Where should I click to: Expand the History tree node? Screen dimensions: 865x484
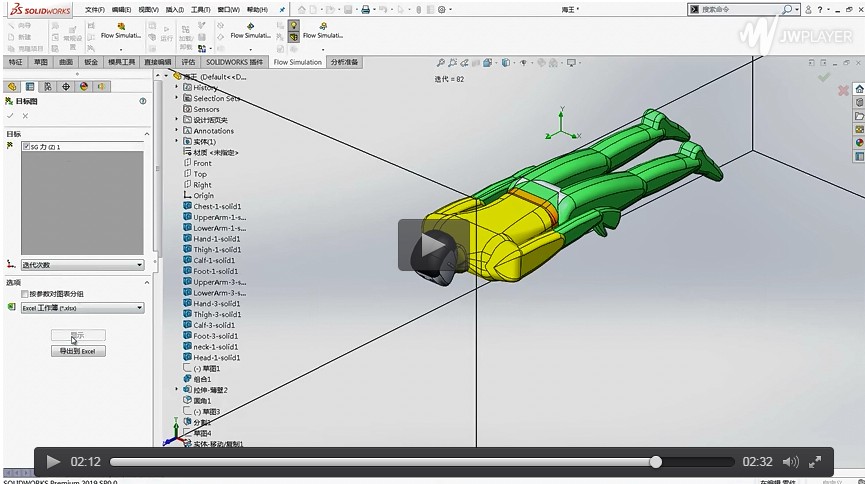pos(177,87)
